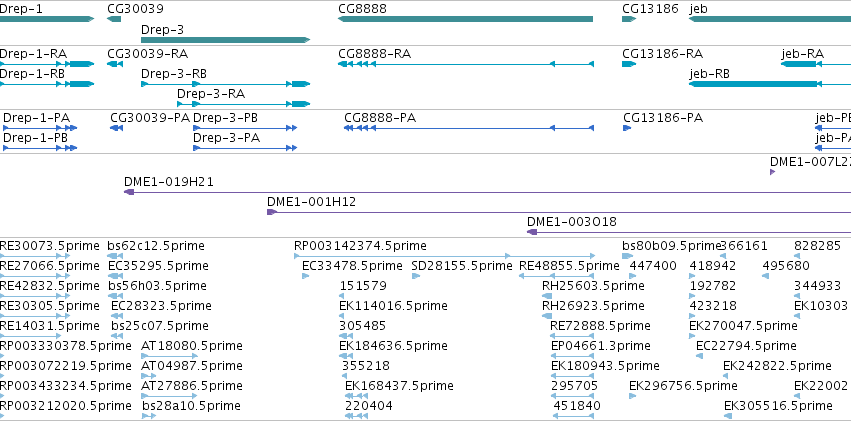This screenshot has height=421, width=851.
Task: Open the CG8888-RA transcript label
Action: [x=374, y=54]
